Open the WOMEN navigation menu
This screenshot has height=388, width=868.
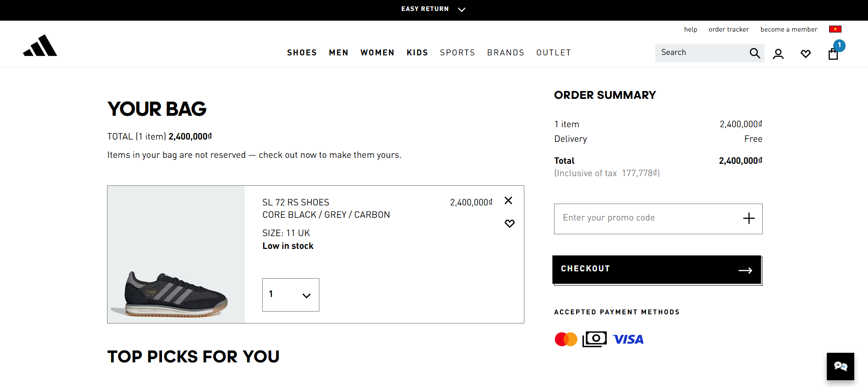point(377,53)
